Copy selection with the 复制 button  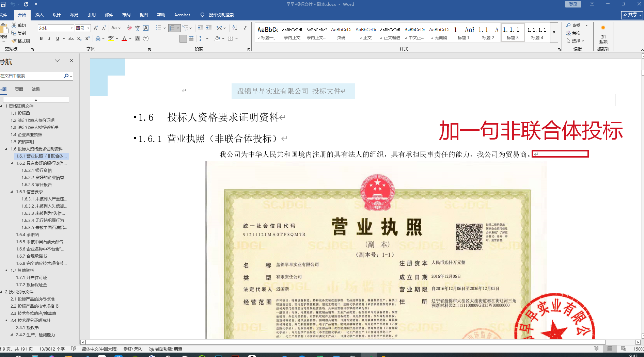pos(19,33)
